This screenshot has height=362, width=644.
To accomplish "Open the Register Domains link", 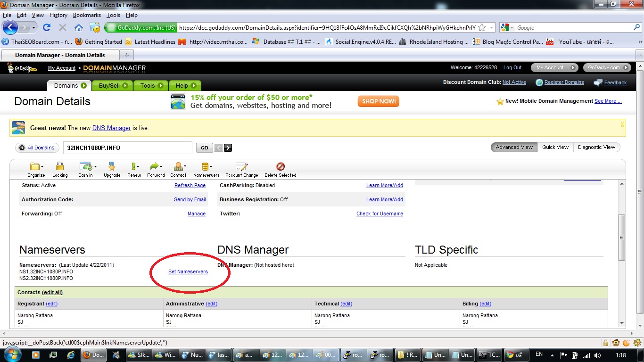I will click(564, 82).
